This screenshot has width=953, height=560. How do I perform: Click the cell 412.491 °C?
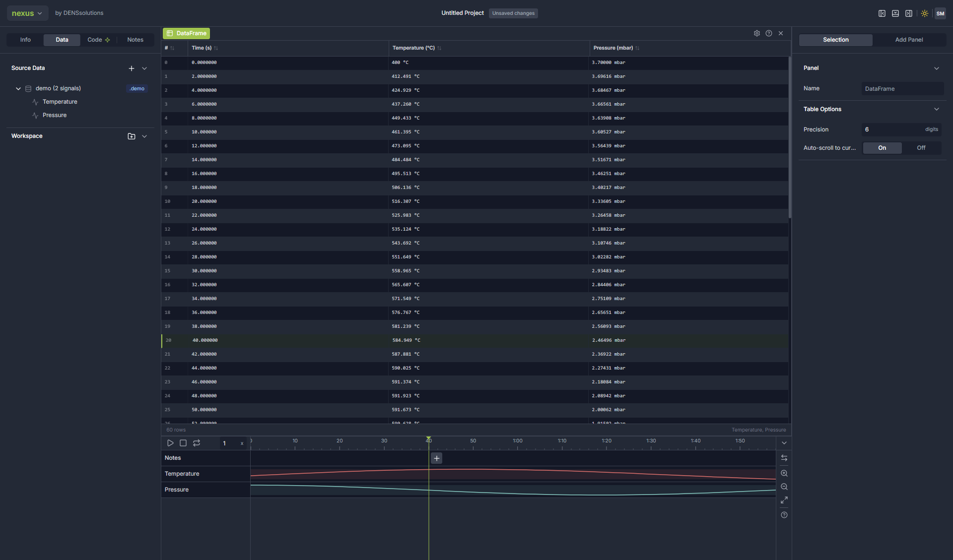click(406, 76)
